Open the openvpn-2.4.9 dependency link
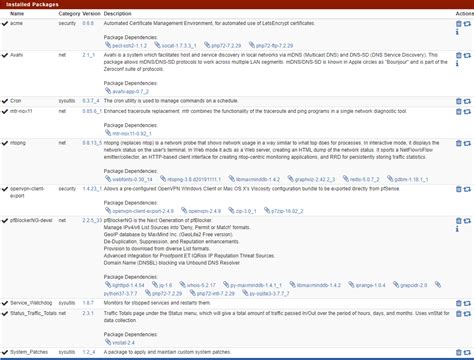The image size is (474, 360). pos(201,211)
